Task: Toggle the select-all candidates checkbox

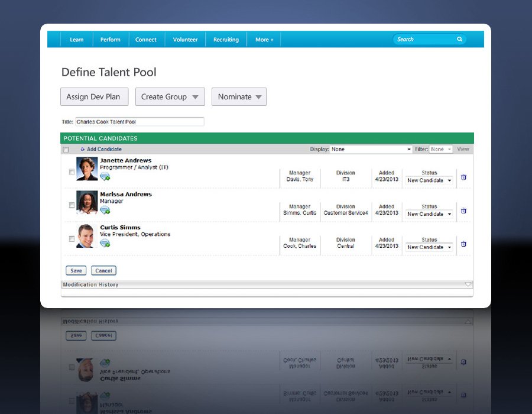Action: (66, 150)
